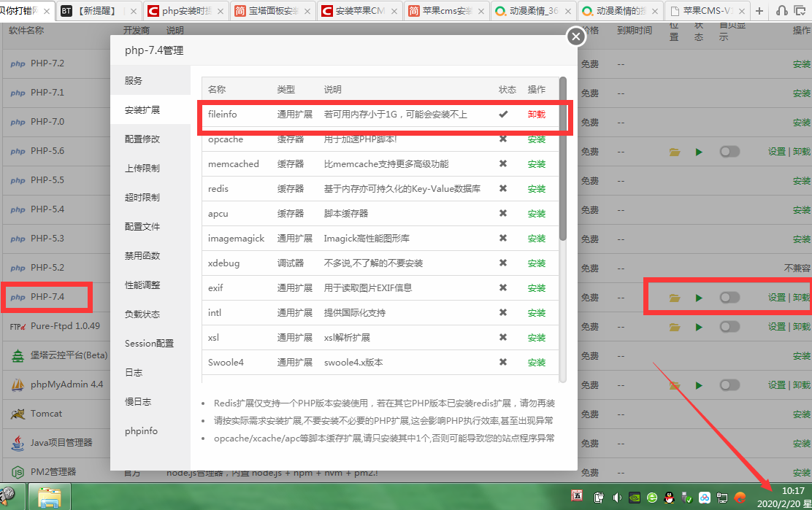Click 卸载 to uninstall fileinfo extension
The height and width of the screenshot is (510, 812).
pos(537,115)
